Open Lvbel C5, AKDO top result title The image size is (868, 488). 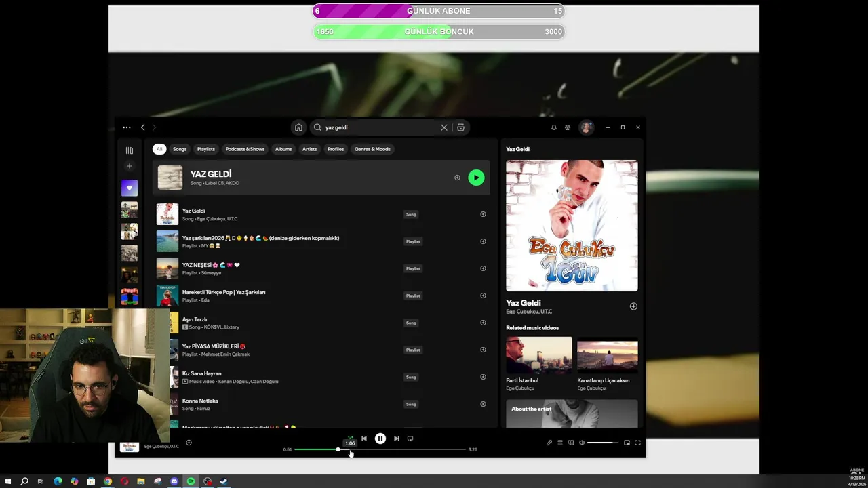(x=211, y=174)
